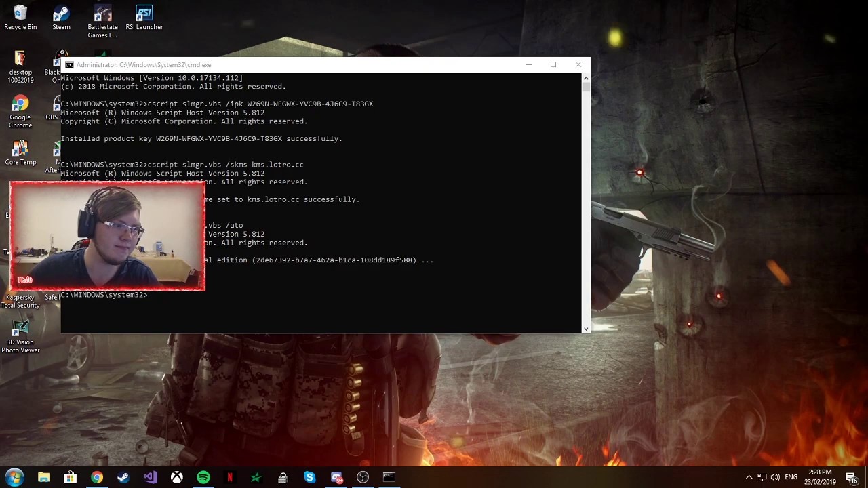868x488 pixels.
Task: Select the 3D Vision Photo Viewer icon
Action: coord(20,335)
